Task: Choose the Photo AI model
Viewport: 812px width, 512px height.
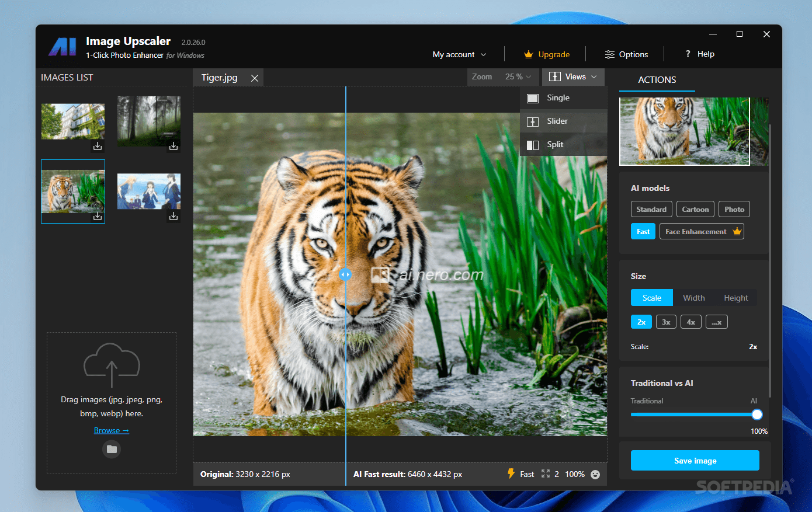Action: click(x=734, y=209)
